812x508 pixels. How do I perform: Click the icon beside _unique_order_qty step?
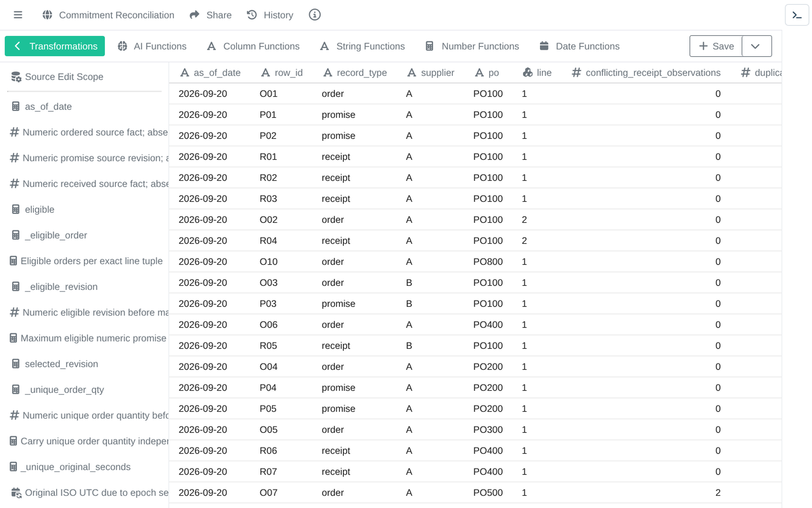click(16, 389)
